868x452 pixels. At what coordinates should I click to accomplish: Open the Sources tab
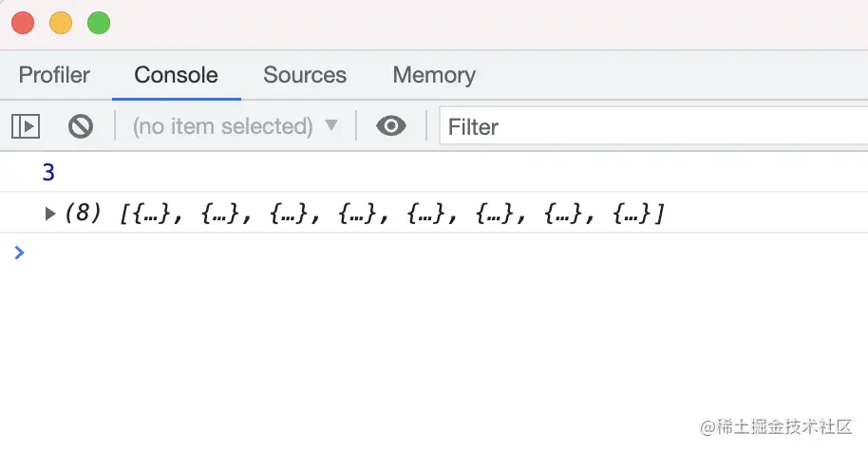pyautogui.click(x=305, y=75)
